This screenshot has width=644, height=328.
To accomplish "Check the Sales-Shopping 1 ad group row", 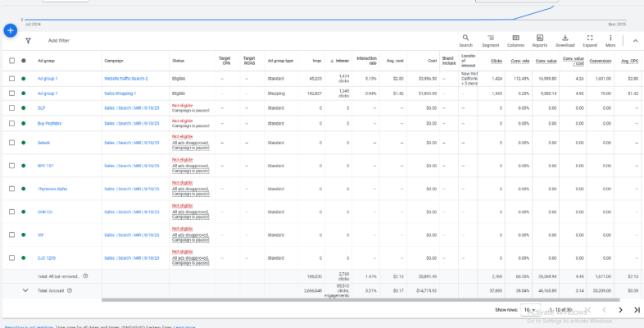I will coord(12,93).
